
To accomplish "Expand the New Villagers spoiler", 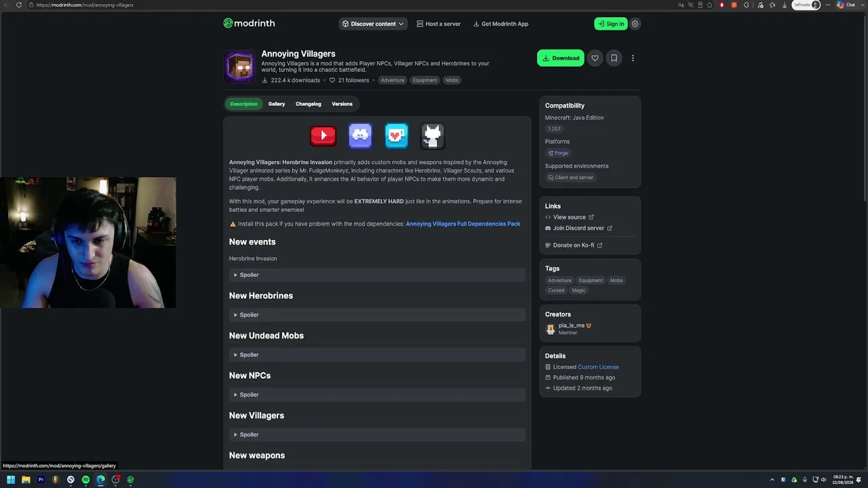I will [377, 434].
